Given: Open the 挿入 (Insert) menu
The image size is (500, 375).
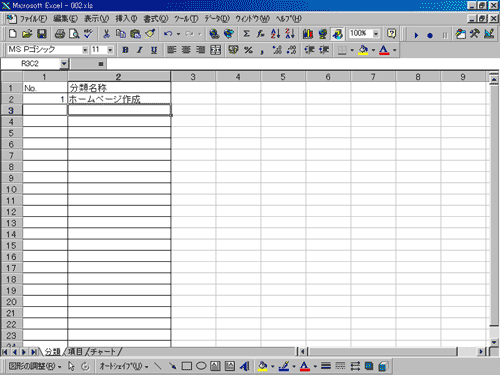Looking at the screenshot, I should pyautogui.click(x=126, y=19).
